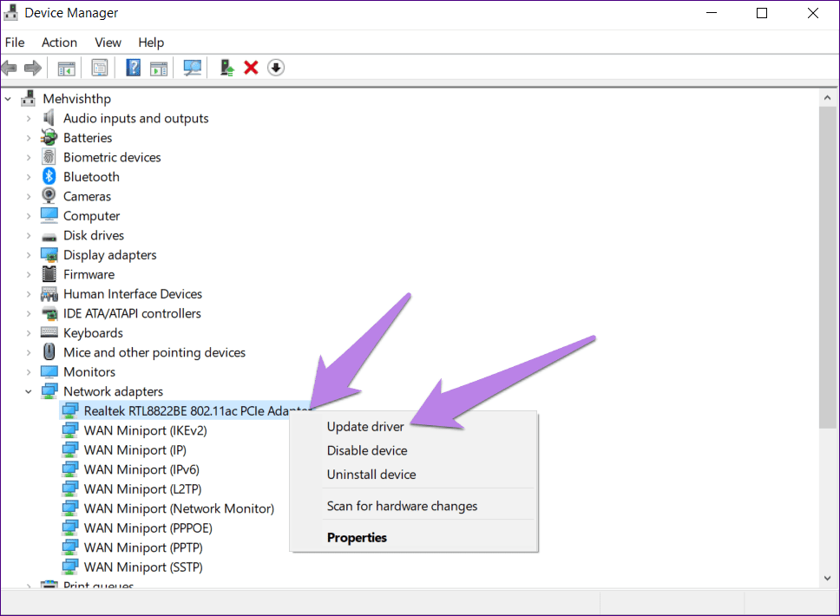840x616 pixels.
Task: Click the scrollbar down arrow
Action: pos(827,578)
